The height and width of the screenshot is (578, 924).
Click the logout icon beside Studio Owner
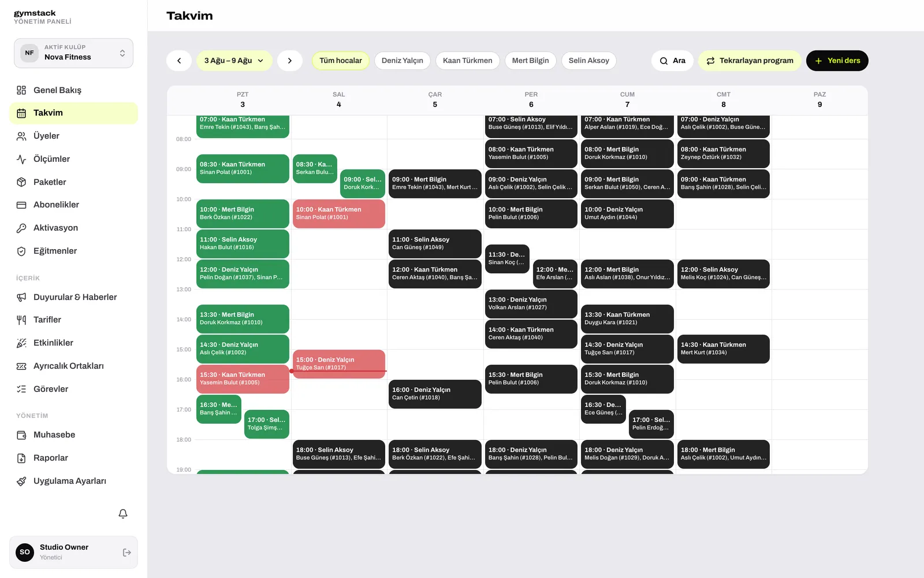point(127,553)
